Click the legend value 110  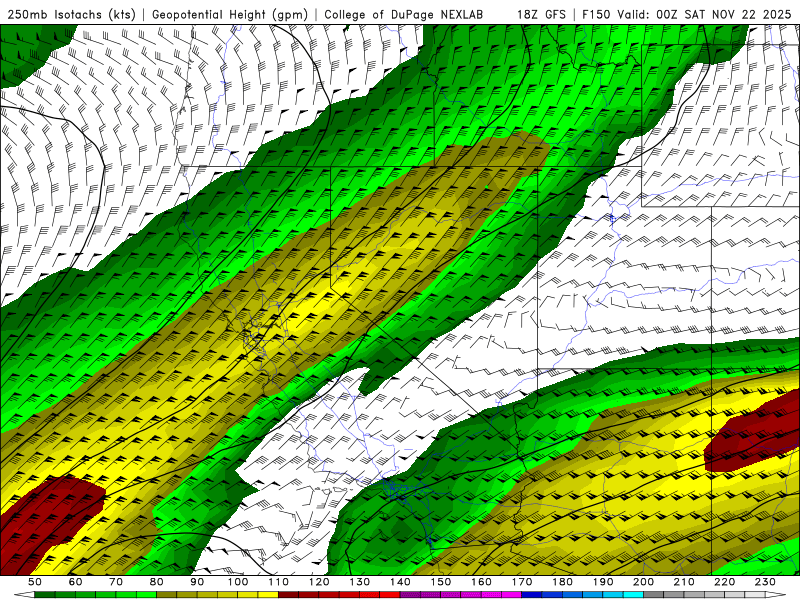coord(278,582)
